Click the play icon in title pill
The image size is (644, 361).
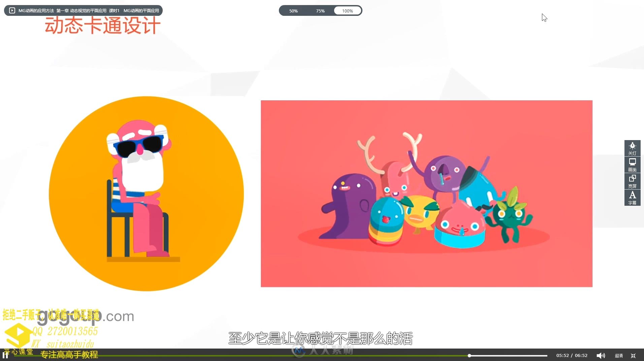(x=12, y=10)
